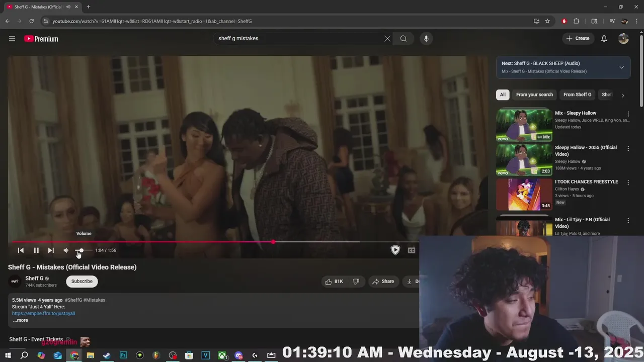Click the browser address bar URL
This screenshot has width=644, height=362.
[152, 21]
